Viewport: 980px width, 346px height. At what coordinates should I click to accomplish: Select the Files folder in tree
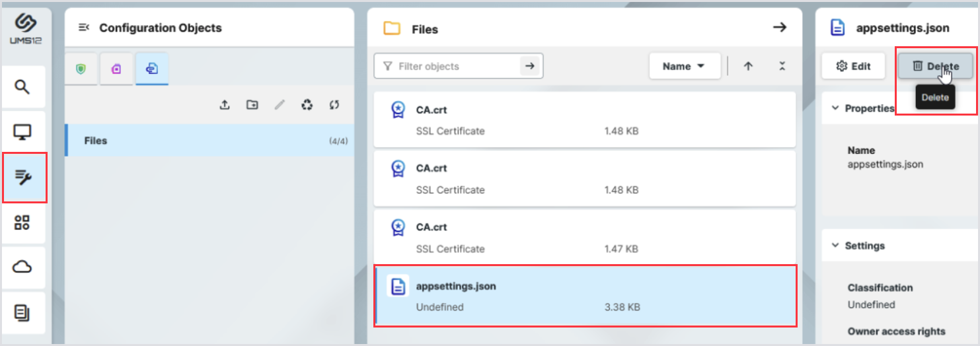coord(96,141)
